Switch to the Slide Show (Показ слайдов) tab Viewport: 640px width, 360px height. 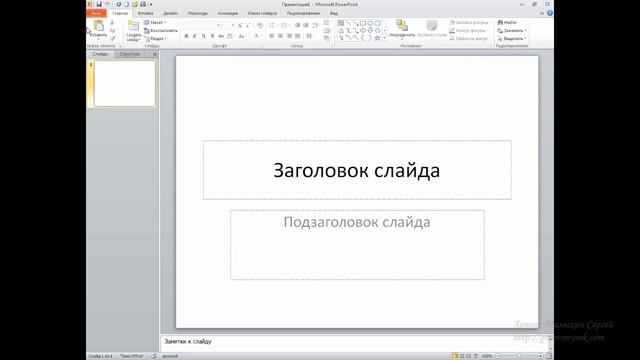click(x=262, y=13)
